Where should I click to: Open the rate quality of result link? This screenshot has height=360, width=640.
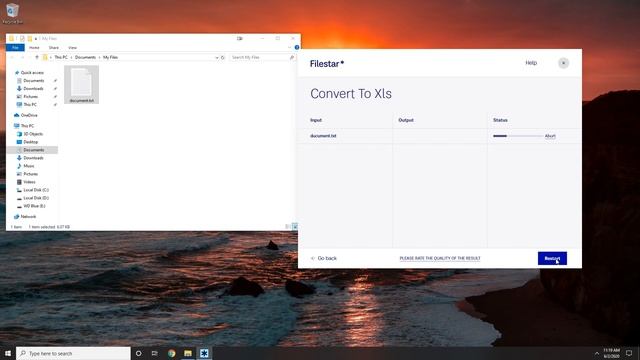coord(440,258)
